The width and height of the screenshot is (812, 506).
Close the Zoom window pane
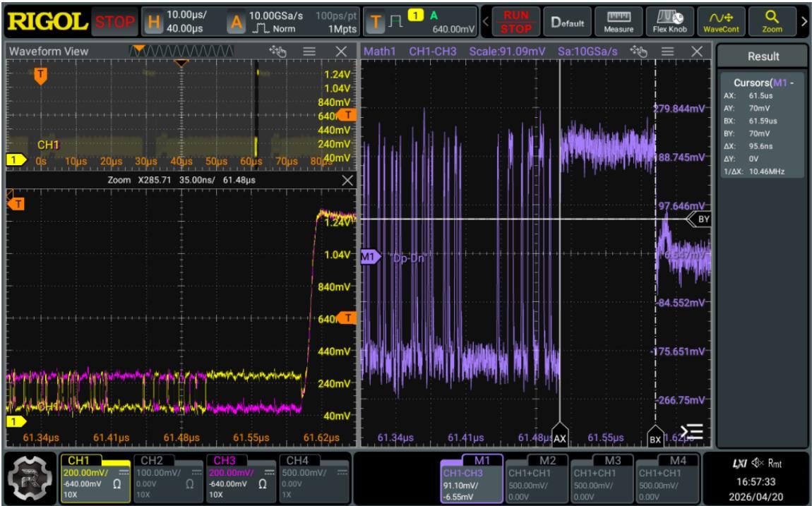347,180
